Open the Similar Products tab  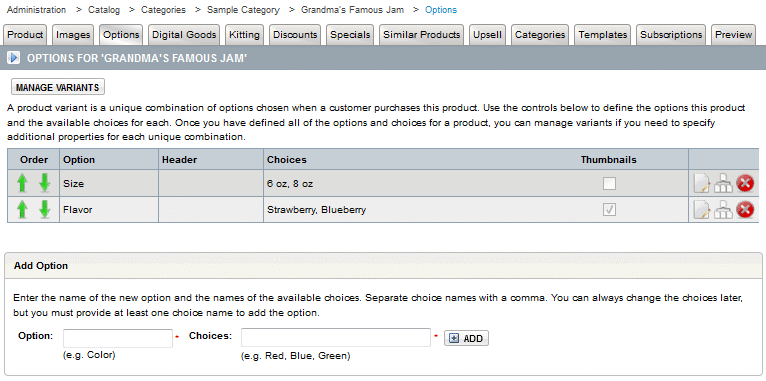(422, 35)
